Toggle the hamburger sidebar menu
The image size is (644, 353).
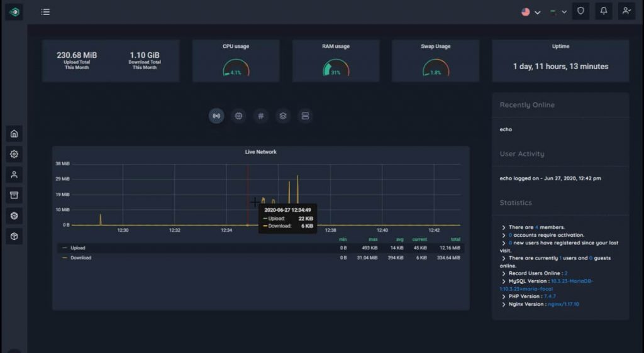click(45, 12)
